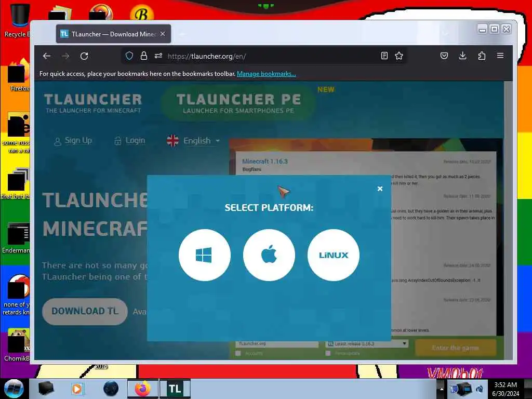The height and width of the screenshot is (399, 532).
Task: Click the address bar URL tlauncher.org
Action: point(207,56)
